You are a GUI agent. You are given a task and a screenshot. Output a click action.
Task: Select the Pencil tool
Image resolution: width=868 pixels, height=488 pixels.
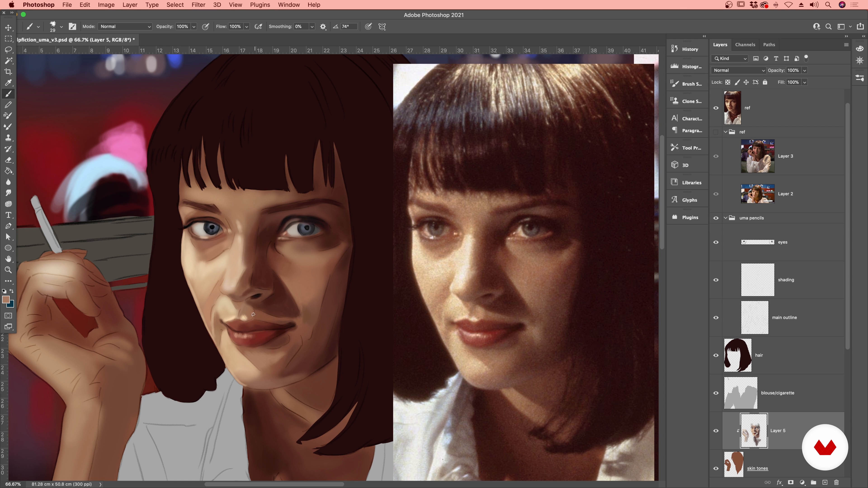8,105
